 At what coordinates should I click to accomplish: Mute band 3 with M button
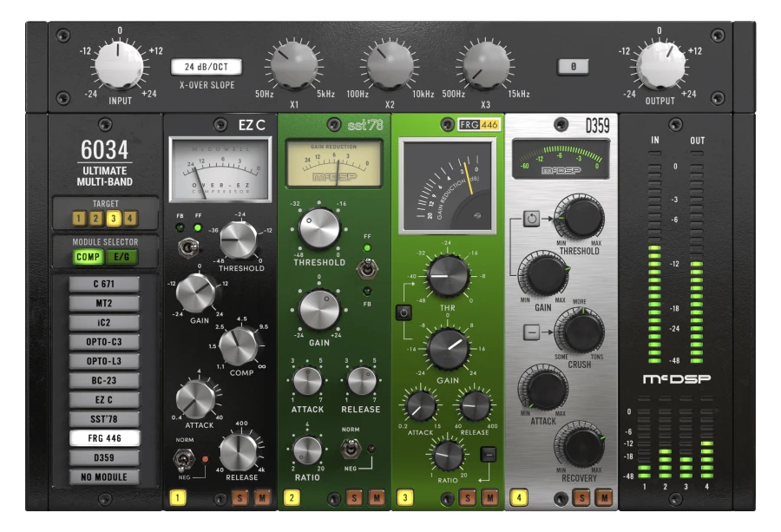pyautogui.click(x=490, y=497)
